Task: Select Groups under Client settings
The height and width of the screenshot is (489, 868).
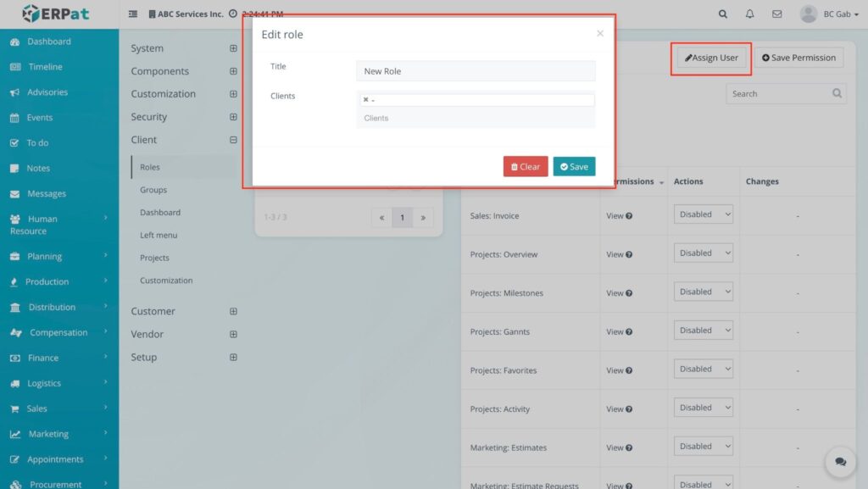Action: 153,190
